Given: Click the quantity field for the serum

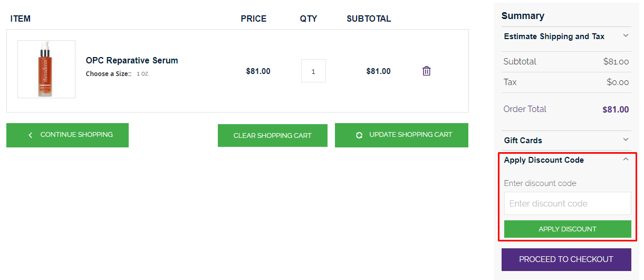Looking at the screenshot, I should click(x=313, y=71).
